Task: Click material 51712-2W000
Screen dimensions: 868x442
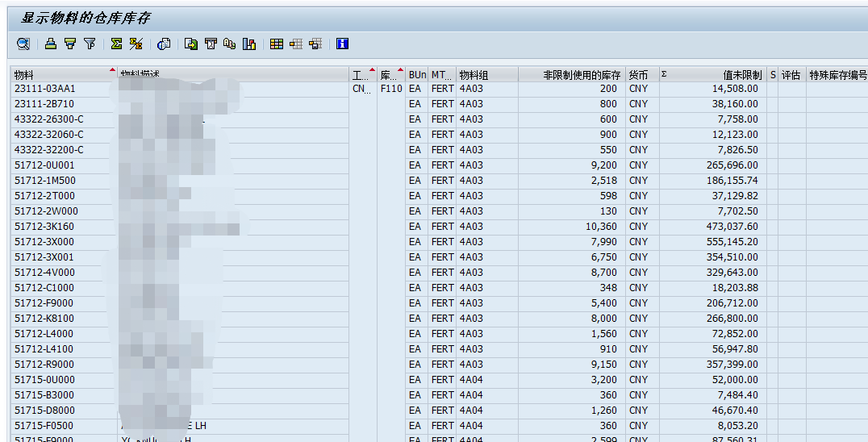Action: (47, 211)
